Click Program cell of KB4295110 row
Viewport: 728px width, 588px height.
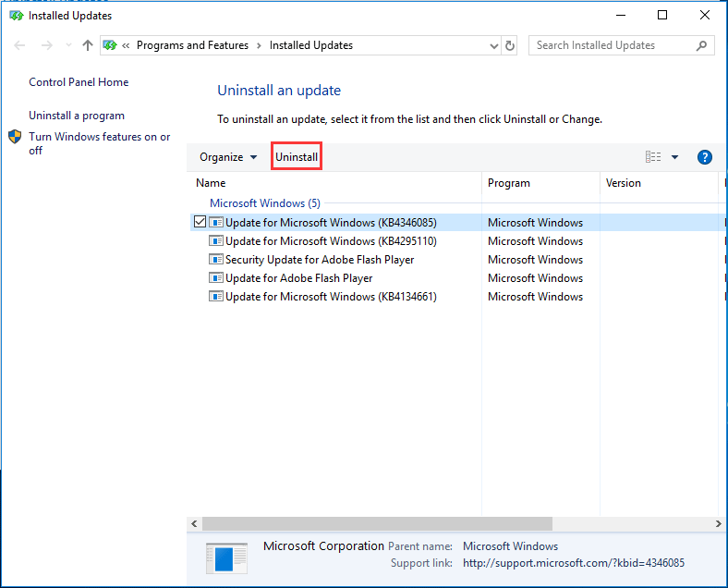tap(535, 241)
